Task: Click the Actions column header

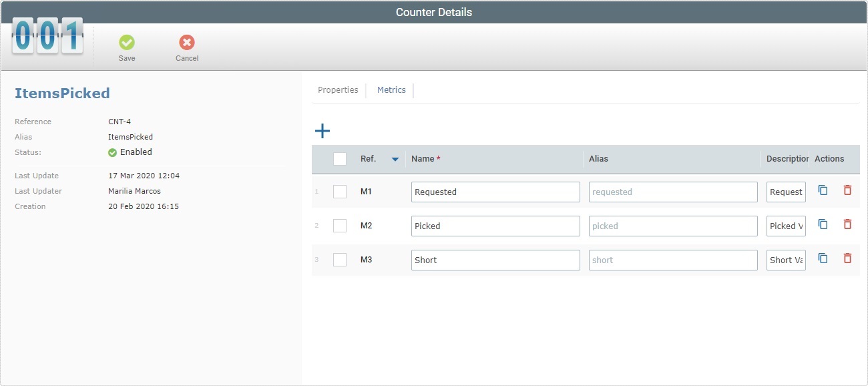Action: (x=829, y=159)
